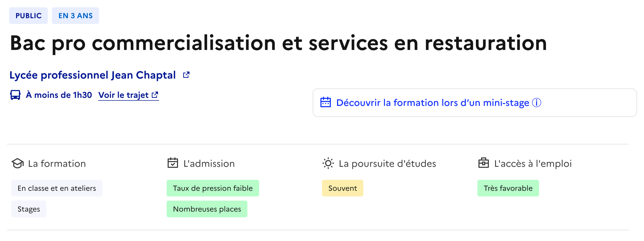Select the Nombreuses places badge
The width and height of the screenshot is (644, 241).
click(207, 209)
